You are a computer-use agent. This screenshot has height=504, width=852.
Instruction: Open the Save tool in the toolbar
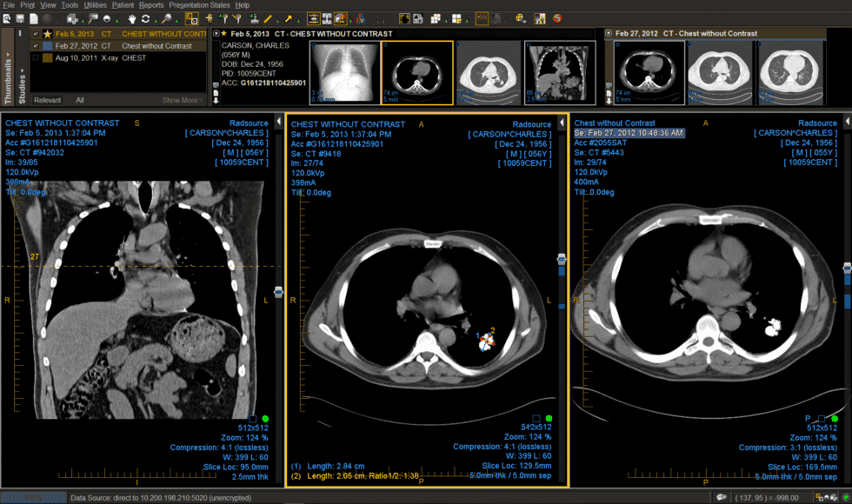pos(19,18)
